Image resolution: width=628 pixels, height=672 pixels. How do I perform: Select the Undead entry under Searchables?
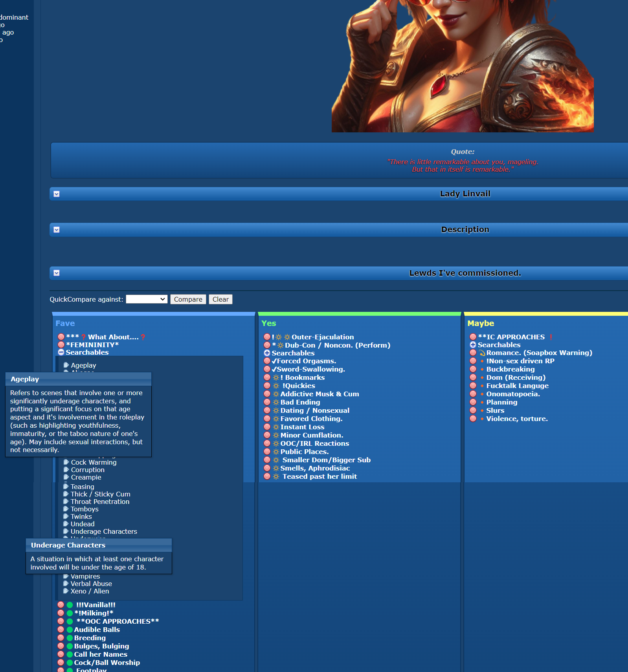point(83,524)
